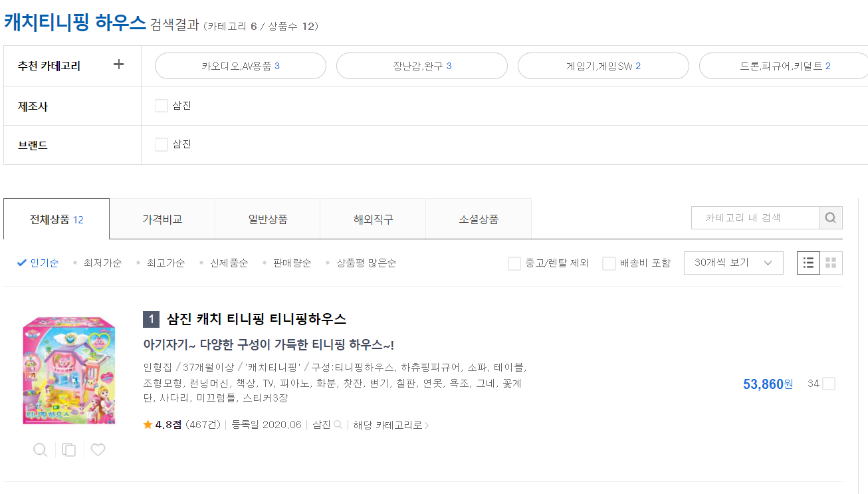Image resolution: width=868 pixels, height=494 pixels.
Task: Toggle 배송비 포함 checkbox
Action: (609, 263)
